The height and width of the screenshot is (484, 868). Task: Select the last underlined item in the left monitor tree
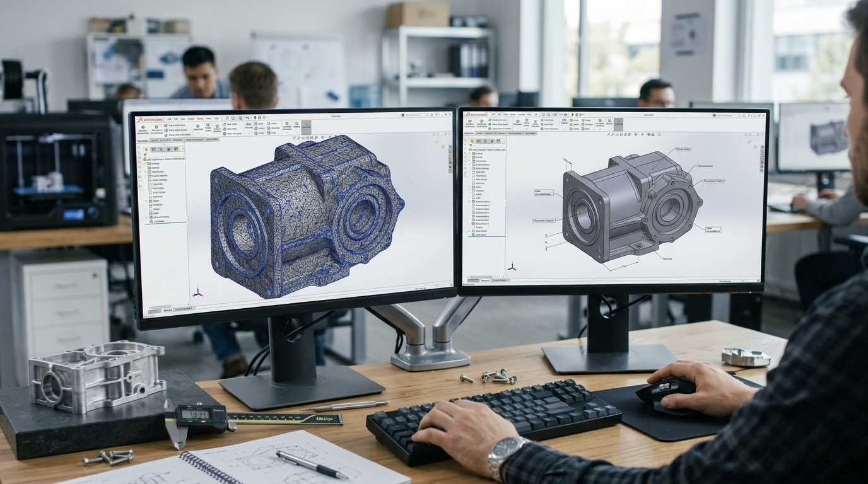[x=157, y=221]
